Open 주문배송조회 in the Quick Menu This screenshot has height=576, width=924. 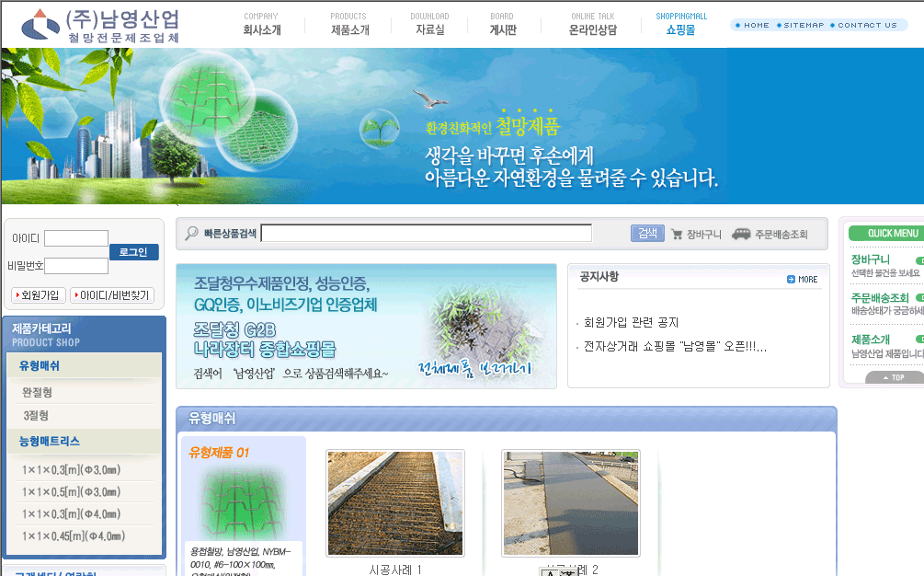click(x=880, y=298)
